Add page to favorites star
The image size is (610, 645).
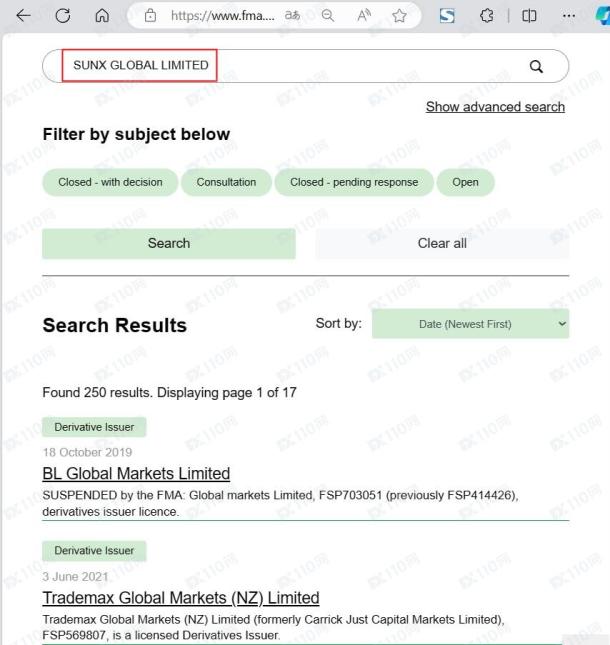pos(398,16)
